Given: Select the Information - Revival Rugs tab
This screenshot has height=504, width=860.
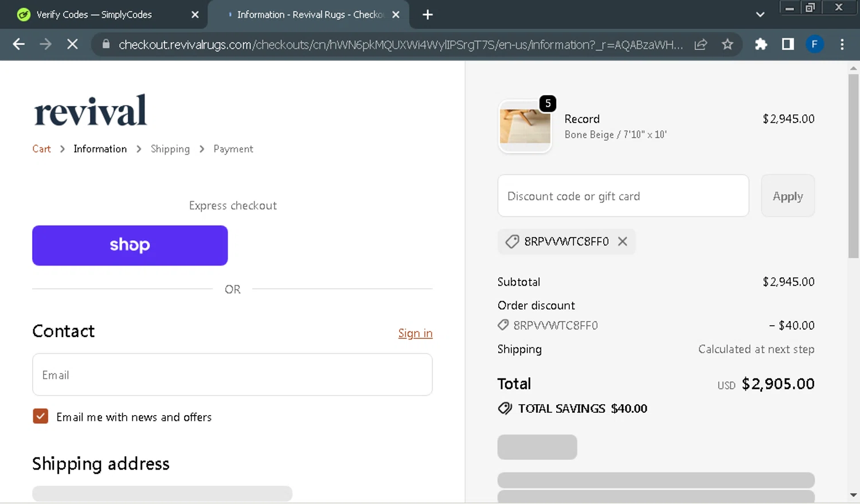Looking at the screenshot, I should click(x=310, y=15).
